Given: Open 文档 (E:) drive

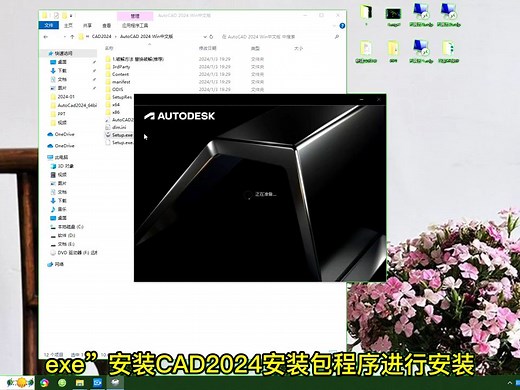Looking at the screenshot, I should tap(62, 244).
